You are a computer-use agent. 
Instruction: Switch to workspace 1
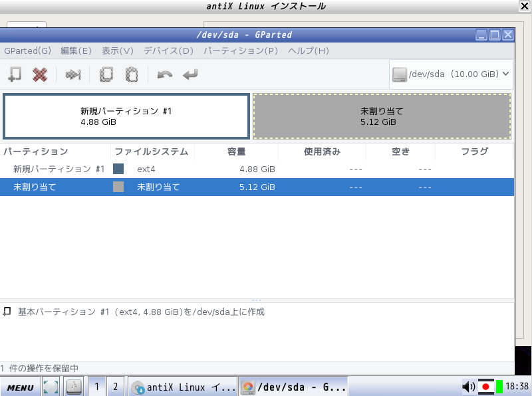click(x=96, y=387)
